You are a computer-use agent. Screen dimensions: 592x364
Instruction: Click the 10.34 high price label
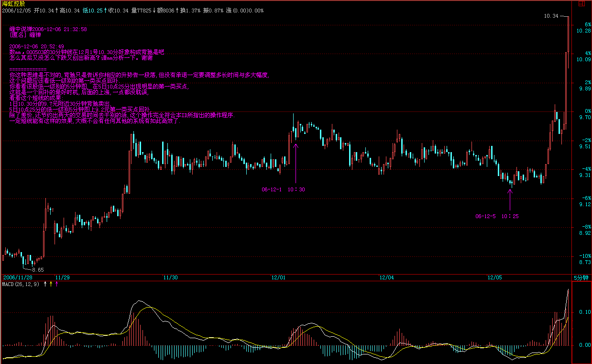551,16
